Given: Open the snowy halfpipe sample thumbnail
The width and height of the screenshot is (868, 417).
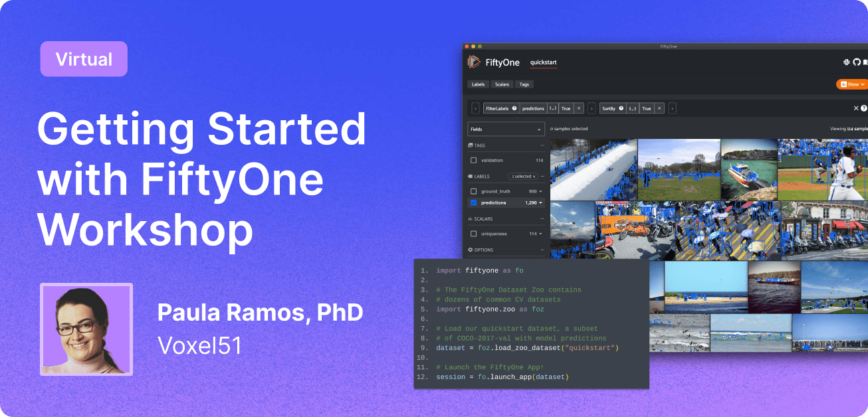Looking at the screenshot, I should tap(594, 169).
